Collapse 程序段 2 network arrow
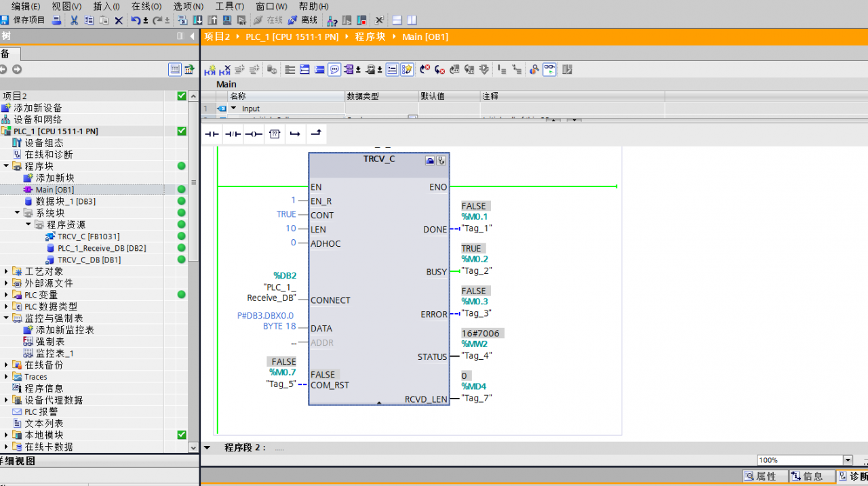Viewport: 868px width, 486px height. (208, 447)
